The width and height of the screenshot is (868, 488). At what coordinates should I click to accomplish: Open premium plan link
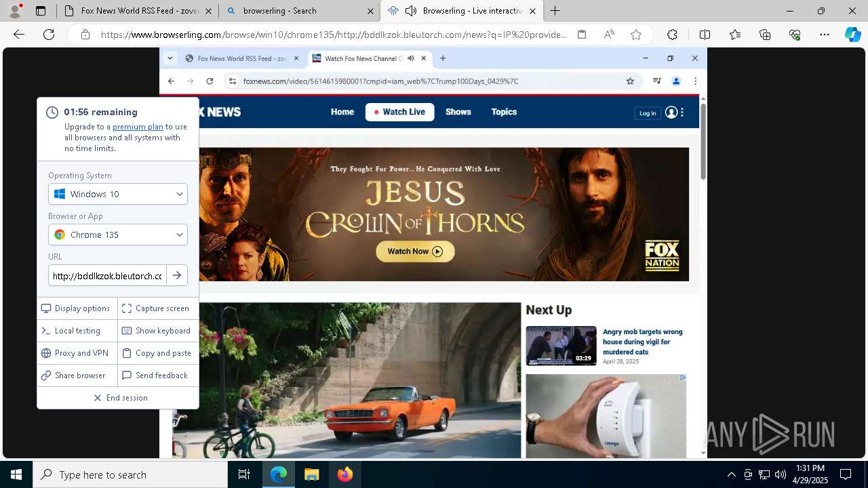[138, 127]
